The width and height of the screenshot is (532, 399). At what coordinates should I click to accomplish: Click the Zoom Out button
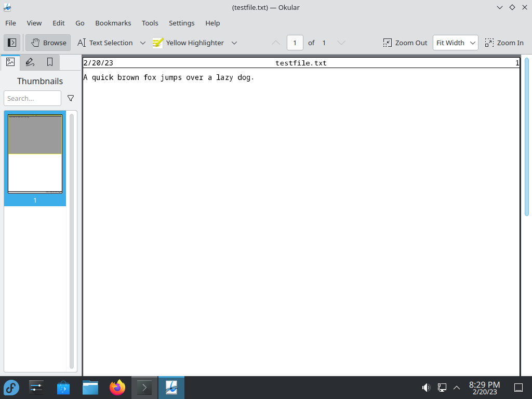pyautogui.click(x=405, y=43)
